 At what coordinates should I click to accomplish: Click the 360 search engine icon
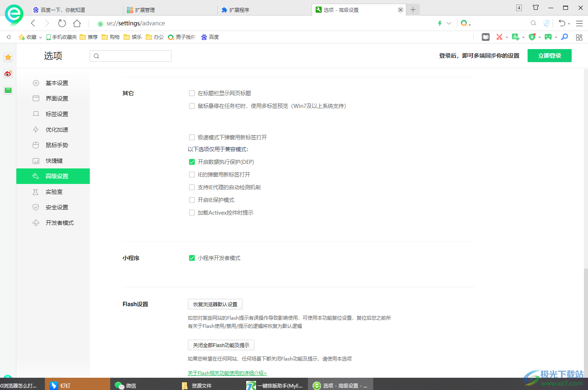point(464,23)
